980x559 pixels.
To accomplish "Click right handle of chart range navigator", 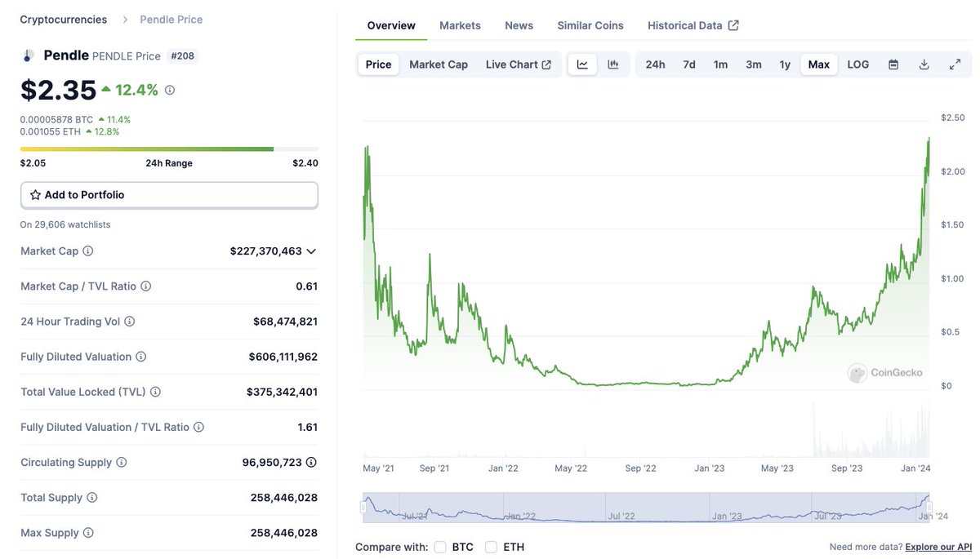I will tap(929, 508).
